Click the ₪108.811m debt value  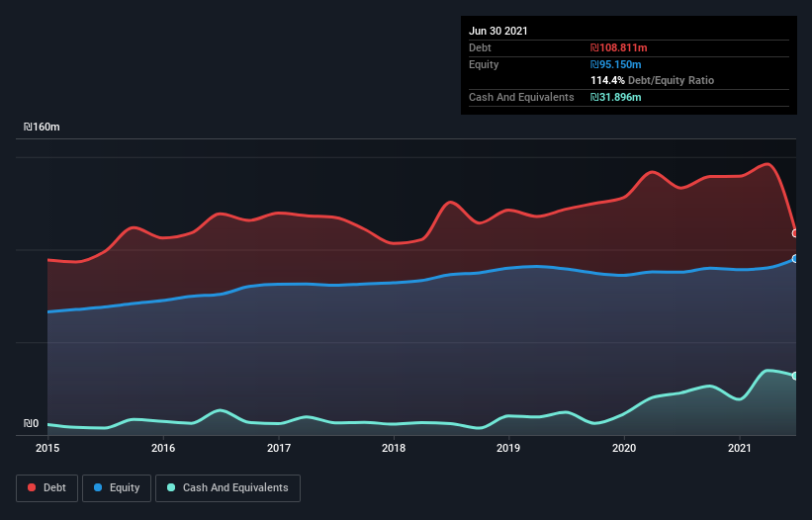click(619, 47)
